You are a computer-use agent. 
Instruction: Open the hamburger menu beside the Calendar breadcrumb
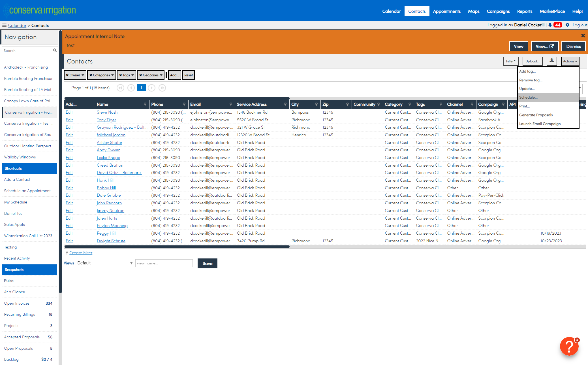click(4, 25)
